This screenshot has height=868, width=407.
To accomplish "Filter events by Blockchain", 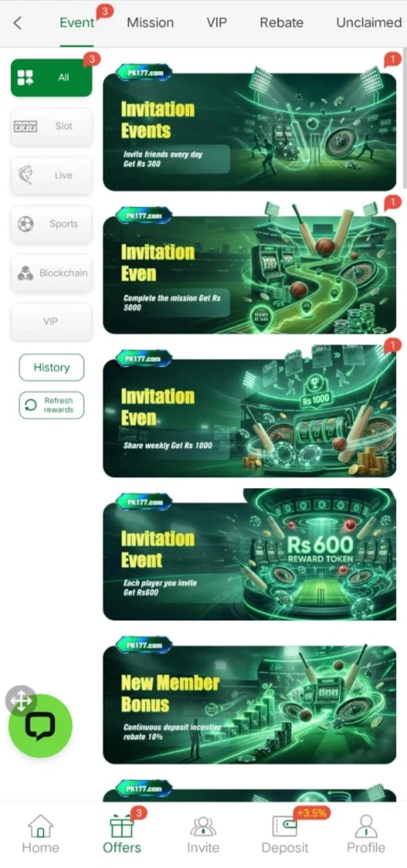I will pos(52,273).
